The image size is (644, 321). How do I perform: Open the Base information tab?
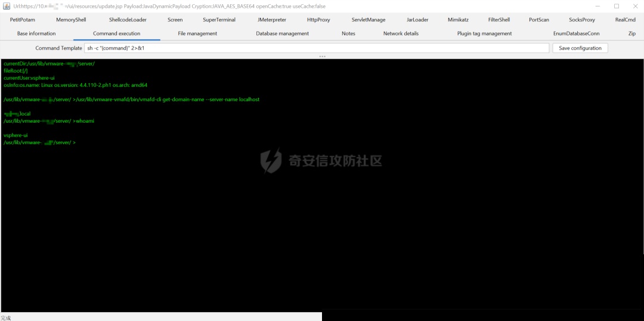tap(36, 33)
